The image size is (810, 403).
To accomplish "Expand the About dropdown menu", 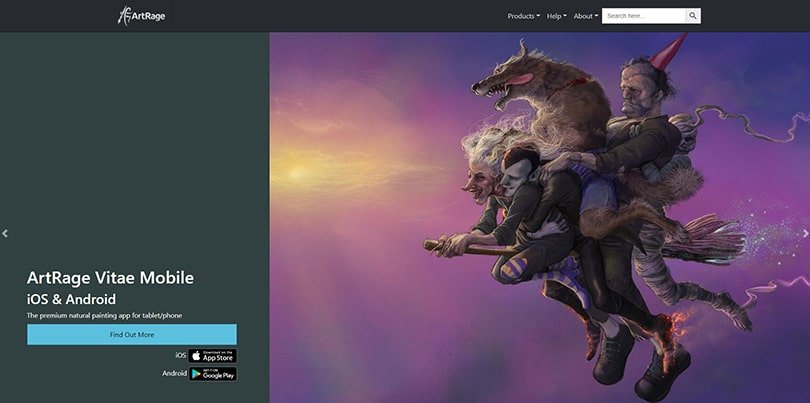I will tap(586, 16).
